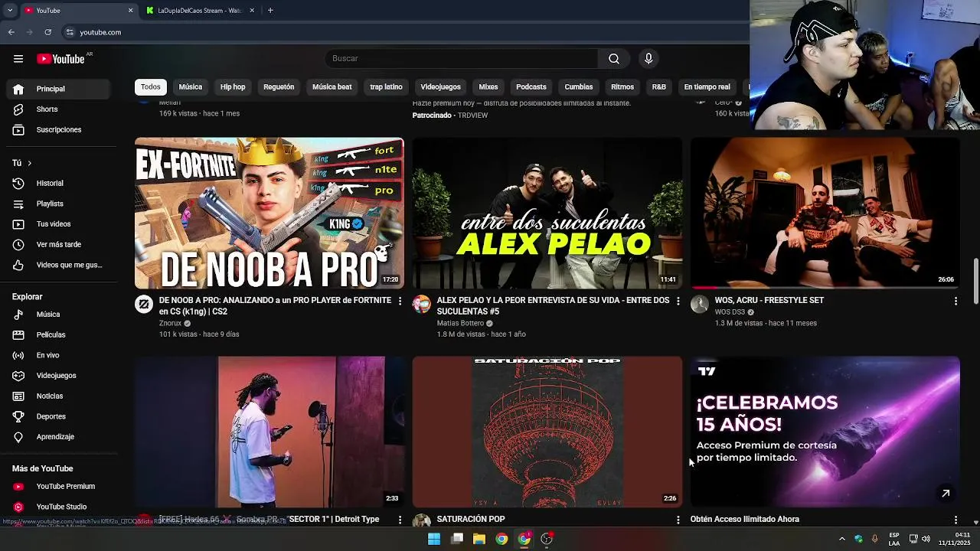The image size is (980, 551).
Task: Open Historial in the sidebar
Action: (60, 184)
